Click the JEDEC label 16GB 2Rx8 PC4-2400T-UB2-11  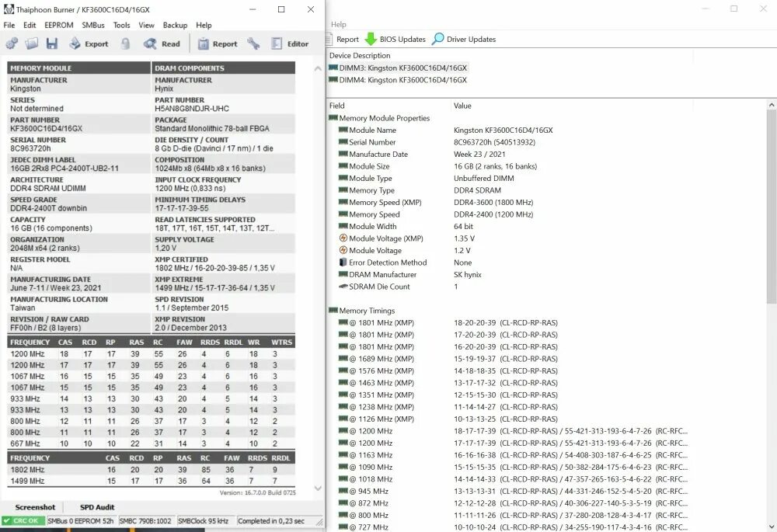[x=64, y=169]
